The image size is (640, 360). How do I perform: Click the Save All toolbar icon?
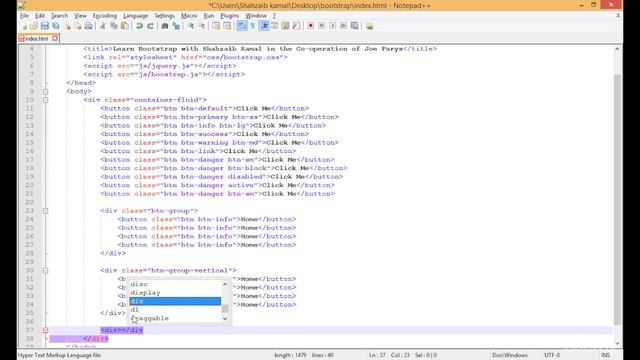click(x=56, y=26)
